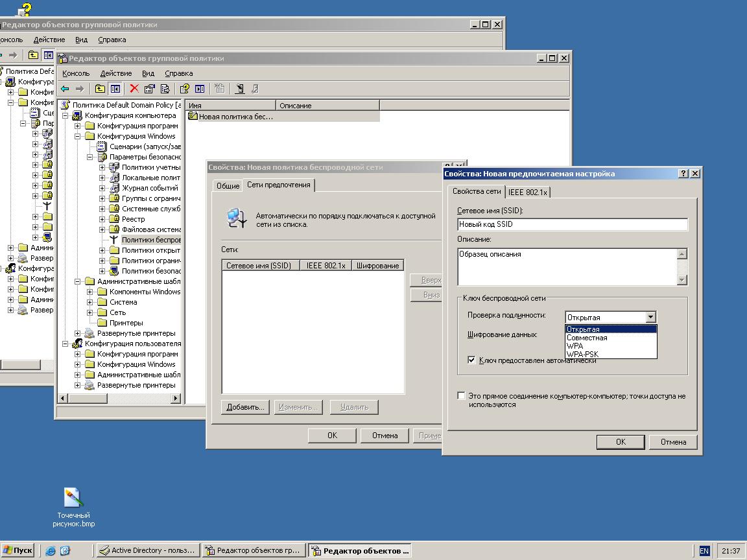The height and width of the screenshot is (560, 747).
Task: Click the Export list toolbar icon
Action: click(165, 89)
